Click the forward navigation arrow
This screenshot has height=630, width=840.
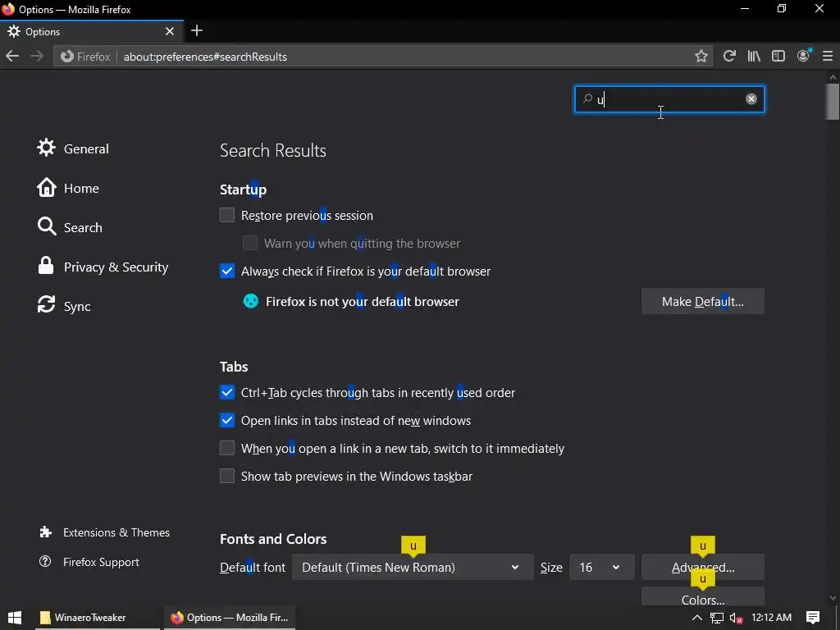(x=37, y=57)
